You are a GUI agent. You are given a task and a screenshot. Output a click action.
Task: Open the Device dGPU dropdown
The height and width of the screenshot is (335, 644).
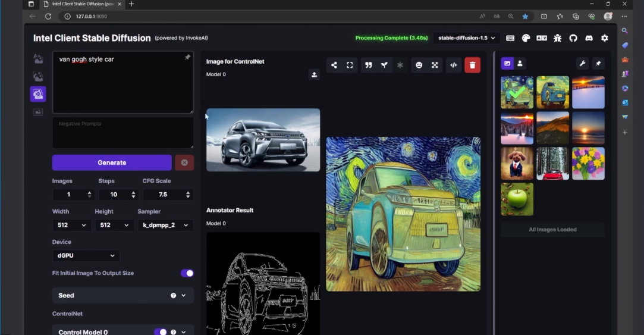(86, 255)
